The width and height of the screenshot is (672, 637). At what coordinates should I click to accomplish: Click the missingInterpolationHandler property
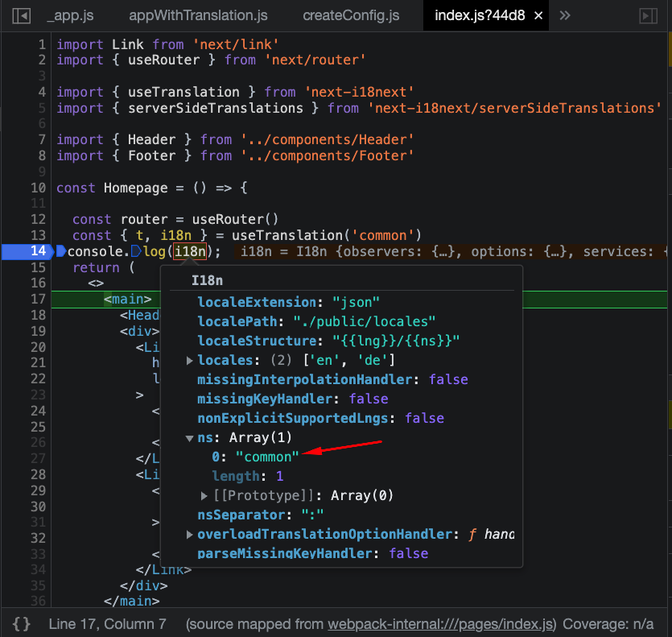click(x=305, y=379)
